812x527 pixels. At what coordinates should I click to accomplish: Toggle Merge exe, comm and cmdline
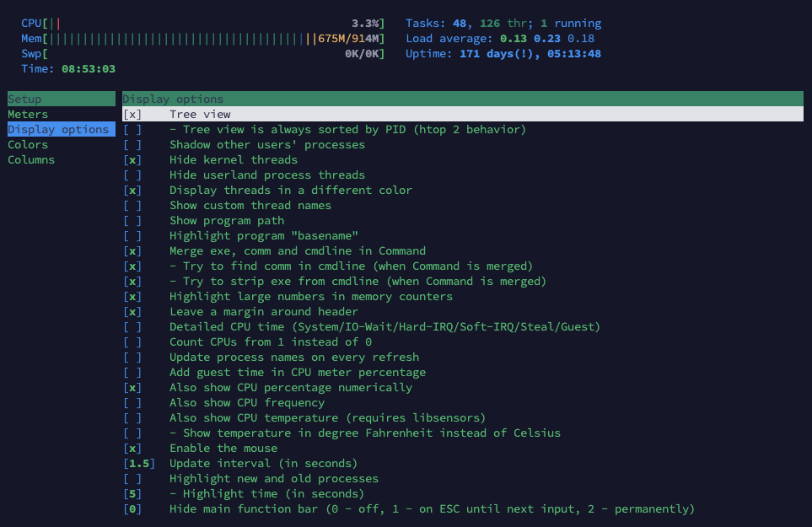coord(132,251)
